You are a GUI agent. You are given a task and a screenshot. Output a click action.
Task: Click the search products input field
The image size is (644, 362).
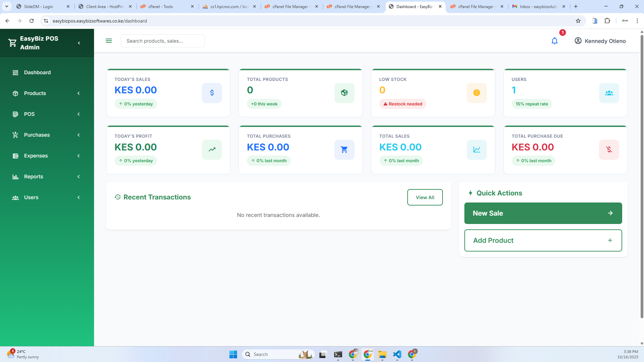click(x=163, y=41)
